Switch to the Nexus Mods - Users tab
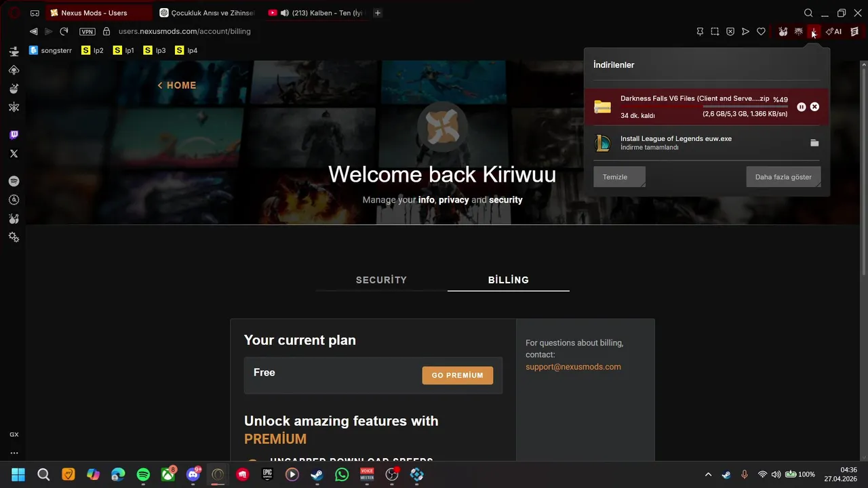Viewport: 868px width, 488px height. 99,13
